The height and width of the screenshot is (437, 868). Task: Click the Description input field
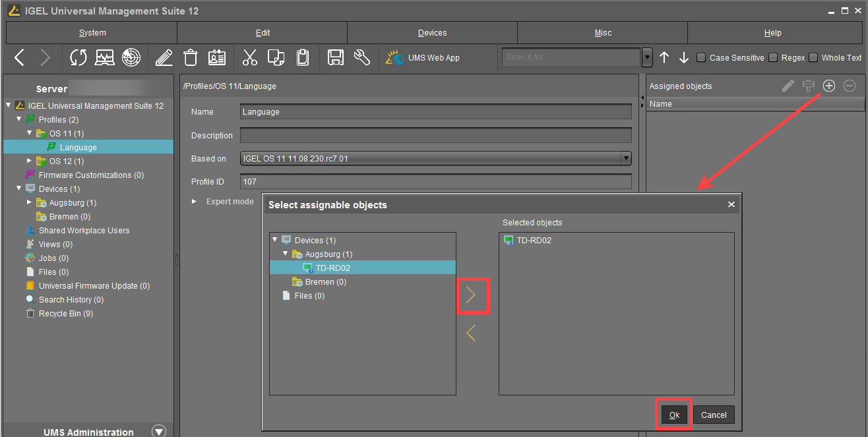(x=435, y=135)
